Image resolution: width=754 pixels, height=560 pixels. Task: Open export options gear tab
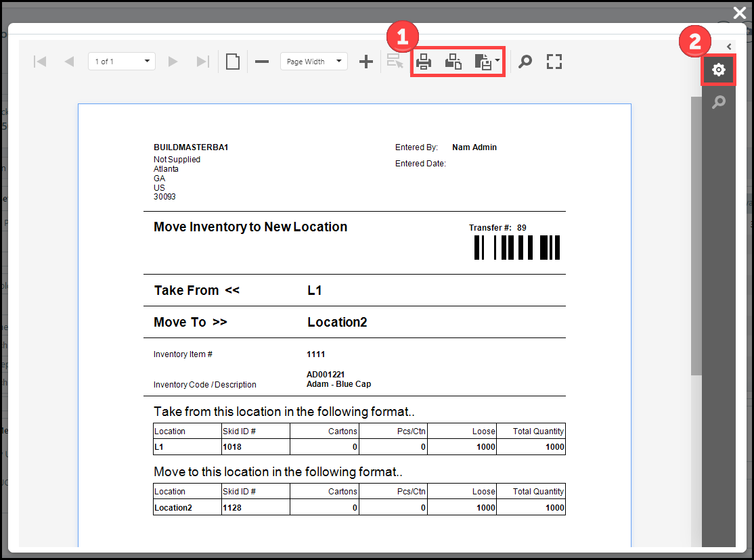coord(719,70)
